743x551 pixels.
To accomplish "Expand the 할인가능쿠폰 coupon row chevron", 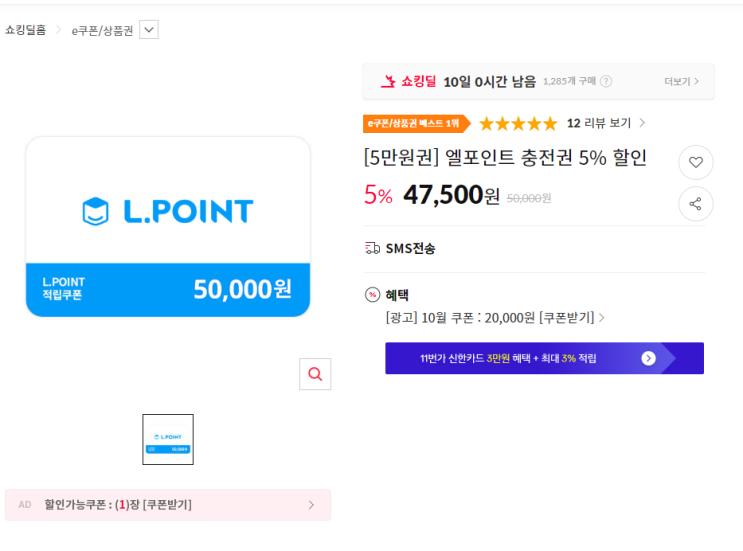I will click(x=311, y=505).
